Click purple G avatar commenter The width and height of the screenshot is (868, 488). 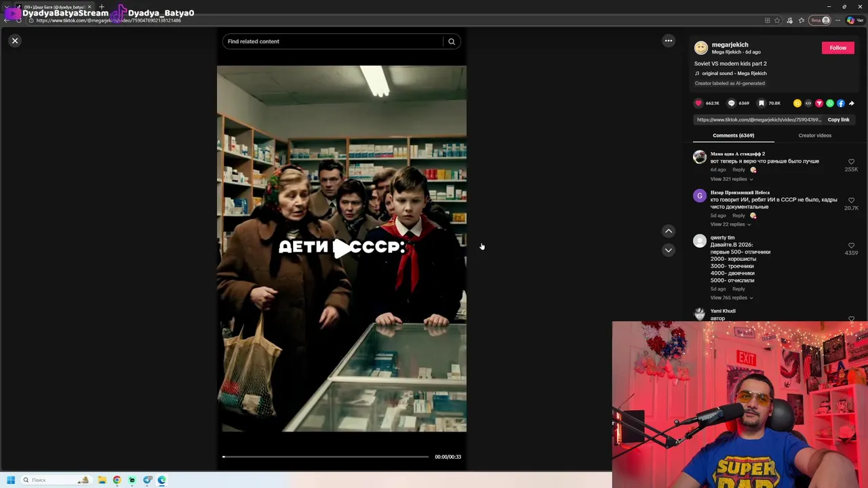click(x=700, y=196)
